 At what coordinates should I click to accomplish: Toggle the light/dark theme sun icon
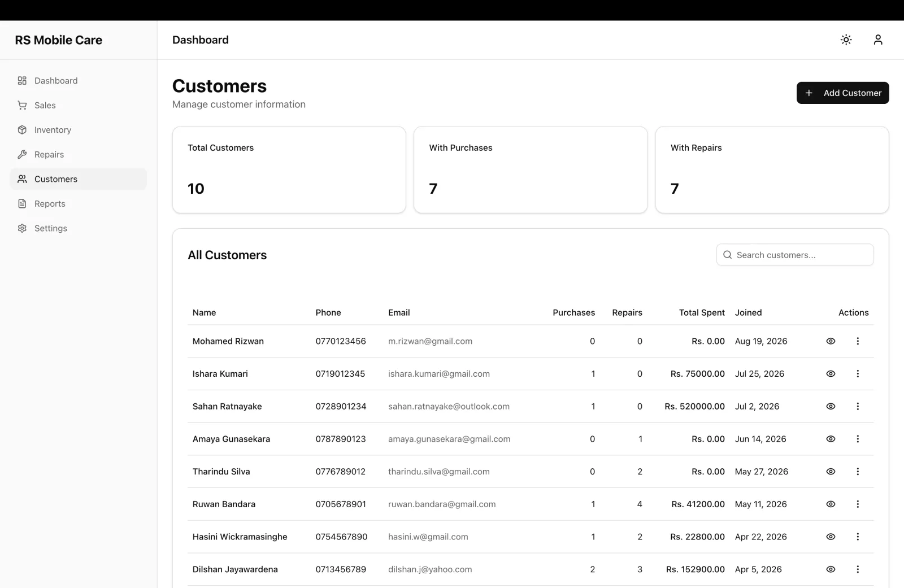point(846,40)
